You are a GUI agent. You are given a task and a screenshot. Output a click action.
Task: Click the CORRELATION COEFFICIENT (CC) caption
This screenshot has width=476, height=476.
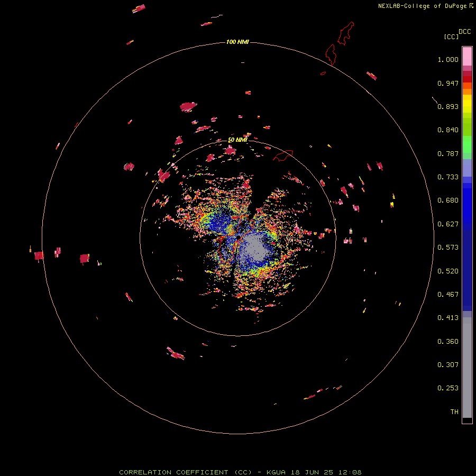[186, 472]
